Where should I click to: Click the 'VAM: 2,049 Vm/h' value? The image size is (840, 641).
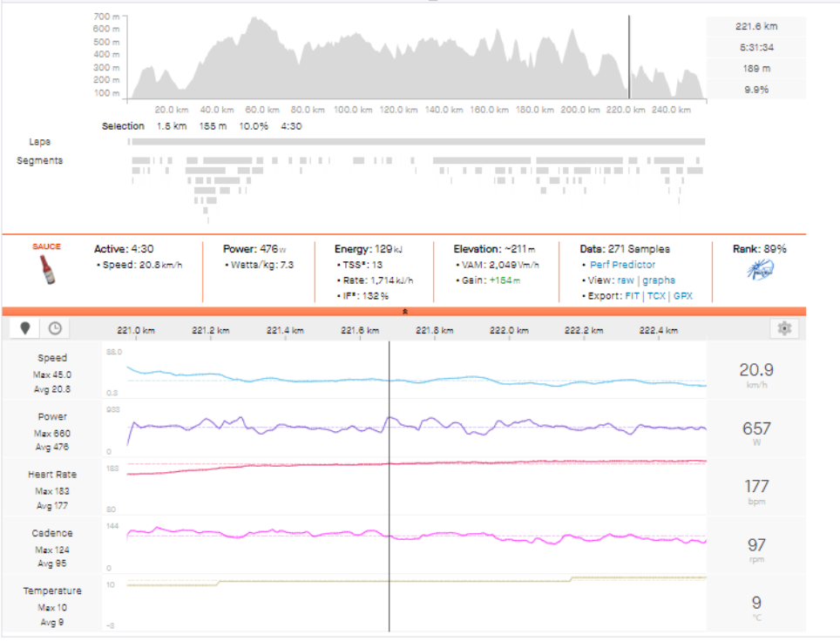pyautogui.click(x=500, y=265)
